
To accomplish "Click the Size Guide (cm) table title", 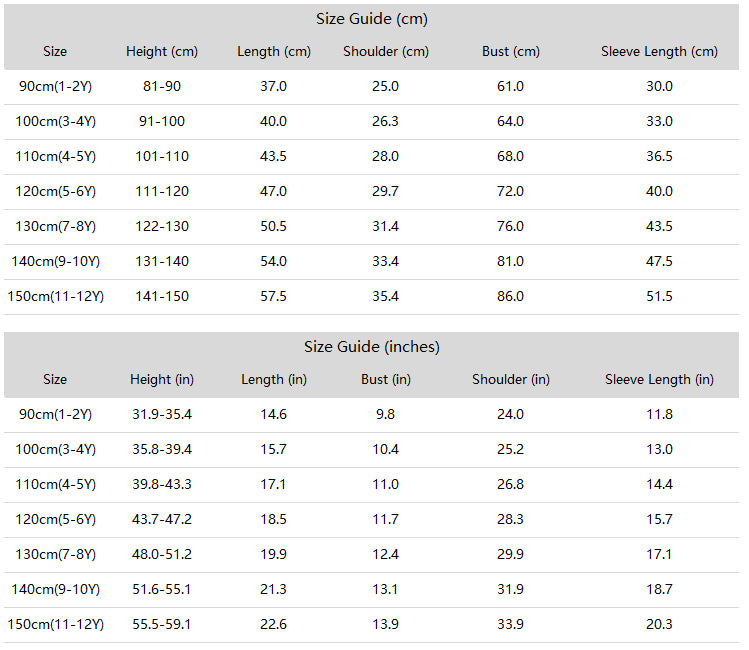I will 372,19.
